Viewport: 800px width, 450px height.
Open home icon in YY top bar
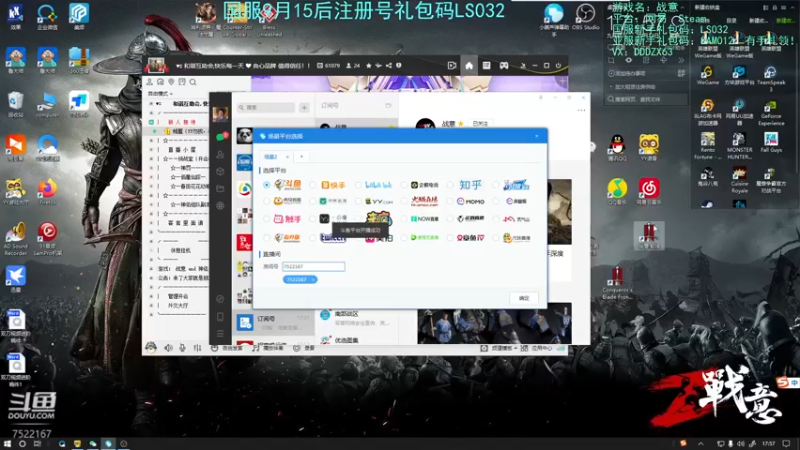(469, 65)
